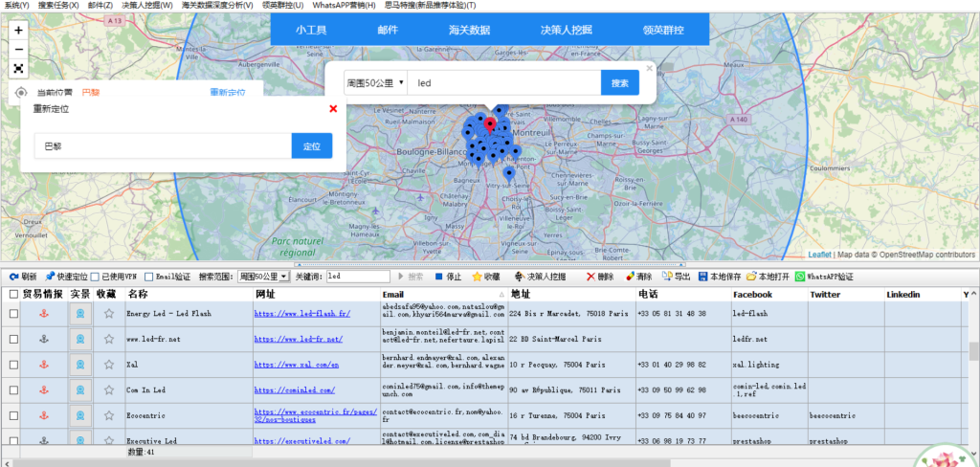Click the map zoom in (+) button
Screen dimensions: 980x467
(18, 30)
